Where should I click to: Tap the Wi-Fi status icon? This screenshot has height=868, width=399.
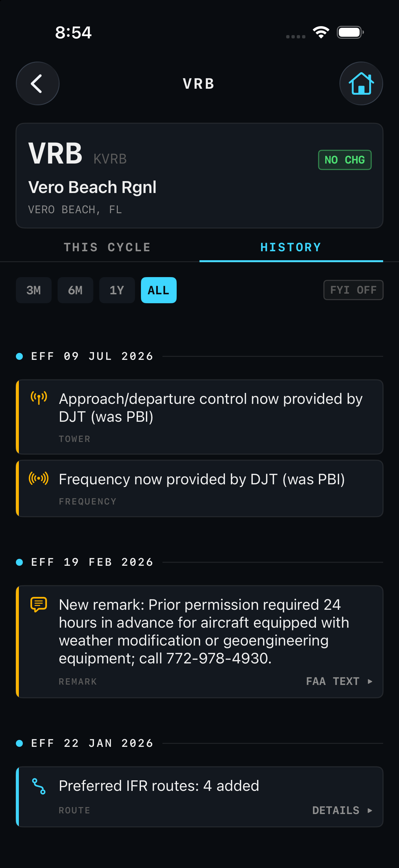point(321,32)
